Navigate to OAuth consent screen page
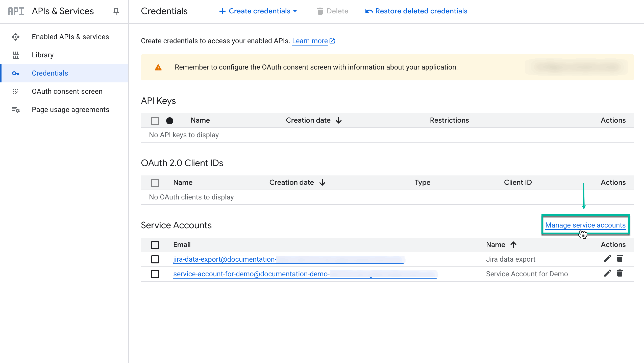This screenshot has height=363, width=644. [x=67, y=92]
